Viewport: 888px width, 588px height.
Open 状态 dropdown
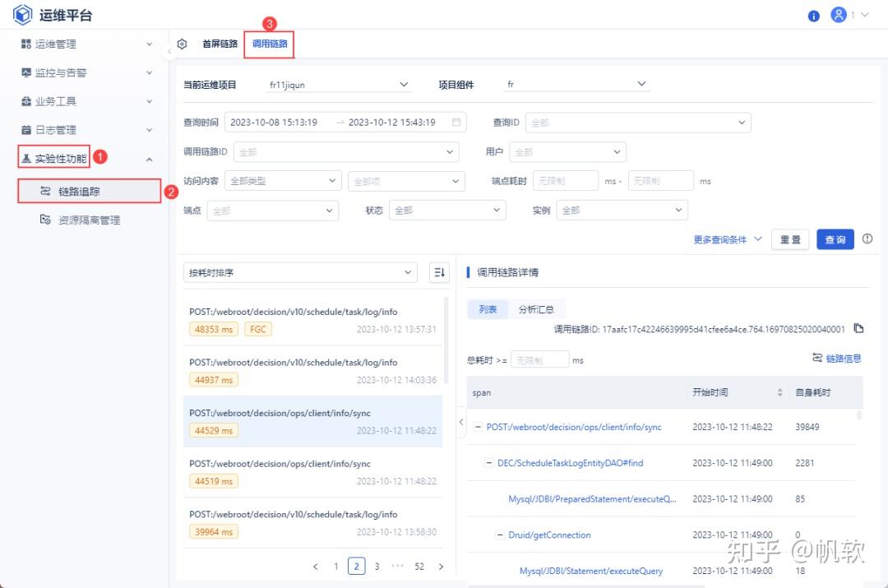[446, 211]
